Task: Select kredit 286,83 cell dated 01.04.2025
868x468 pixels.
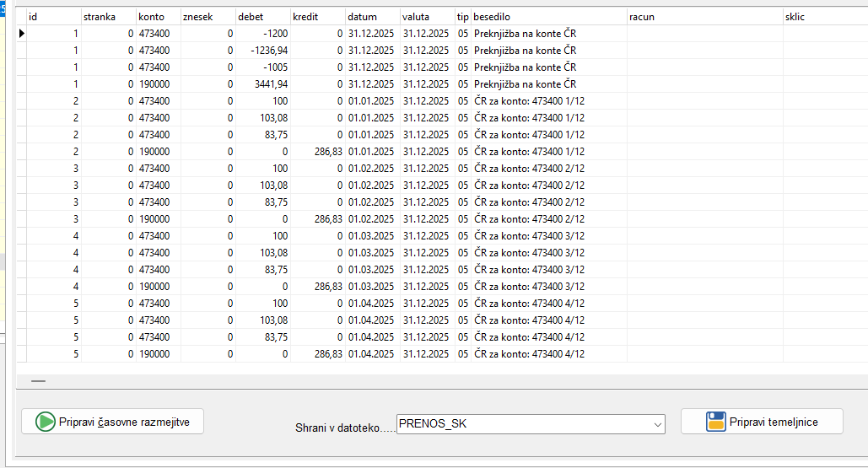Action: (x=318, y=354)
